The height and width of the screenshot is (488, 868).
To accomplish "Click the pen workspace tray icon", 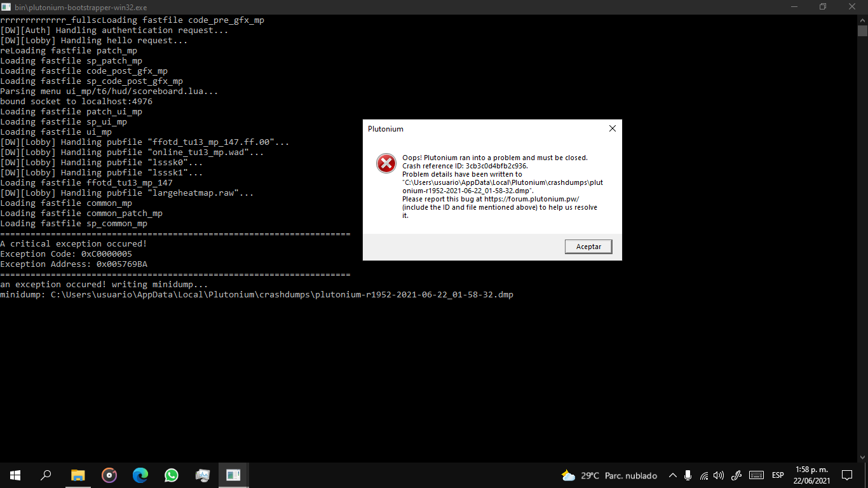I will 736,475.
